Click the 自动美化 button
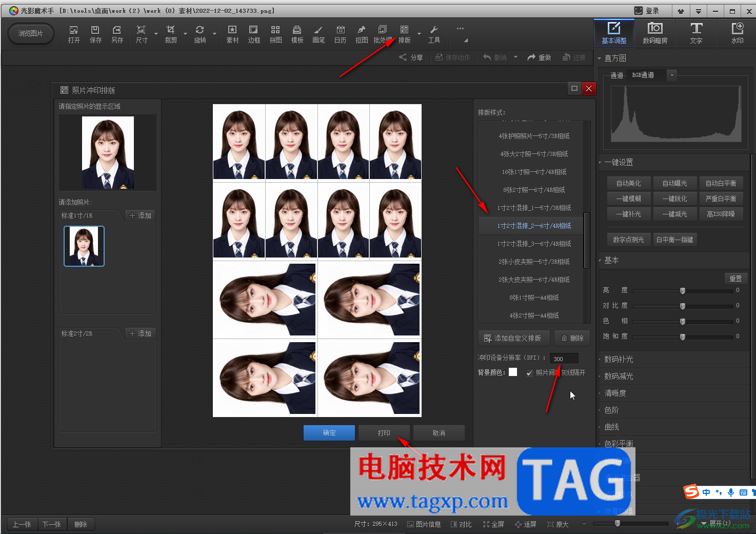This screenshot has height=534, width=756. click(x=628, y=183)
